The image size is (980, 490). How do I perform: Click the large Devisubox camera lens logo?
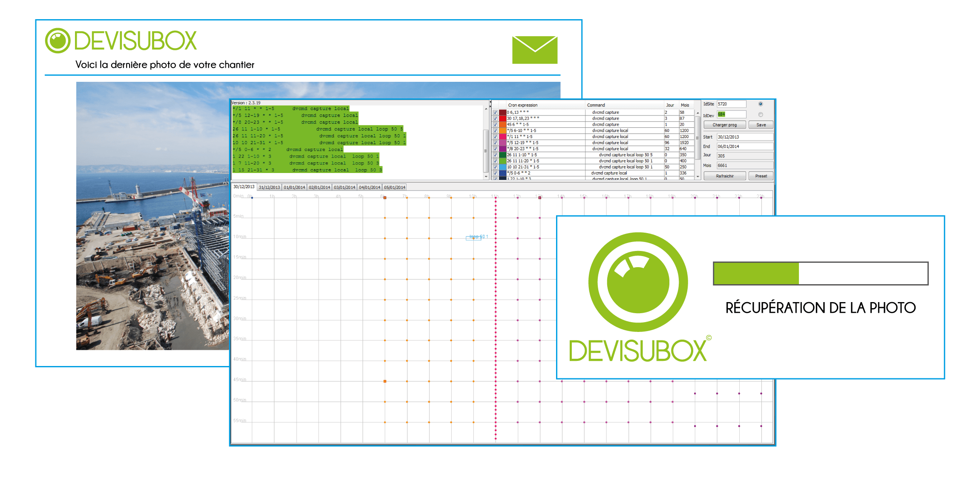(x=638, y=282)
